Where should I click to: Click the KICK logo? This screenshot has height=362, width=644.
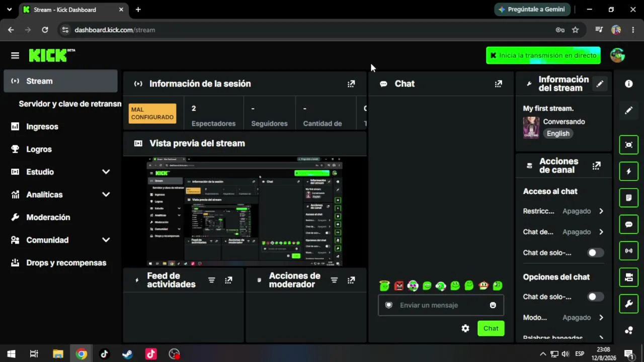click(x=52, y=55)
